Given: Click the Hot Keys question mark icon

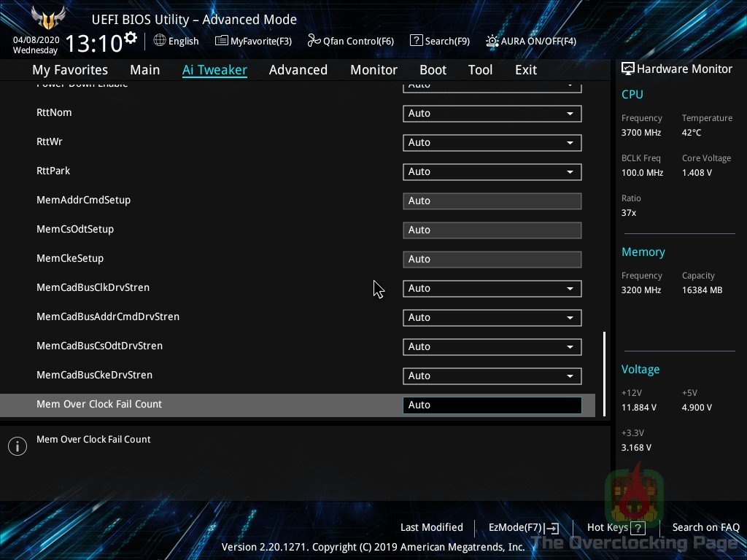Looking at the screenshot, I should (638, 528).
